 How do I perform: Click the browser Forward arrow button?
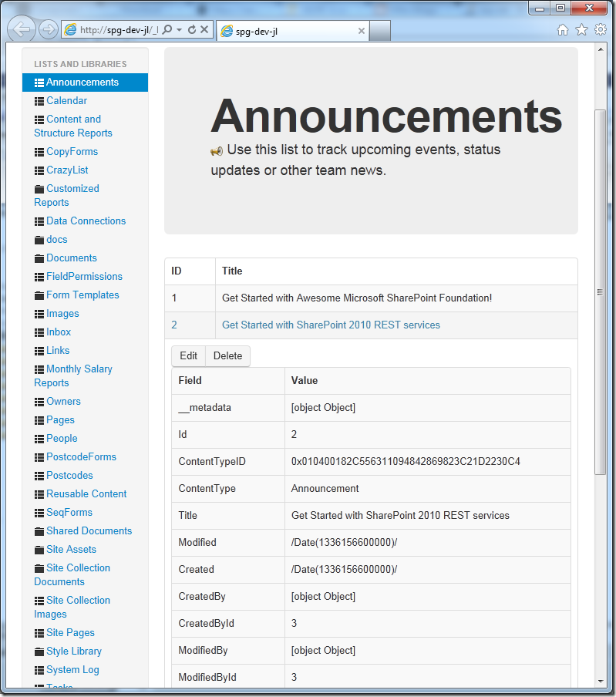[x=48, y=30]
